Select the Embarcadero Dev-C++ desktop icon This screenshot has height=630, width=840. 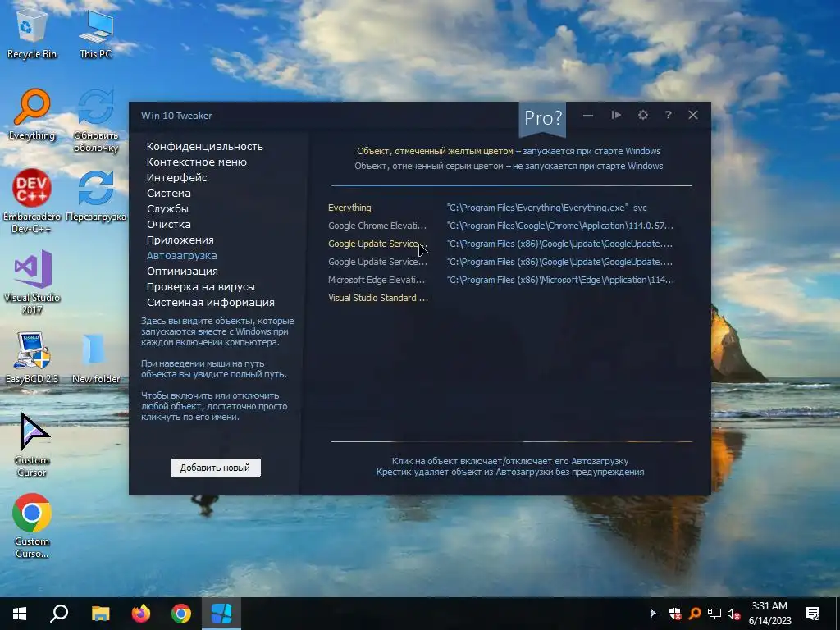point(32,202)
